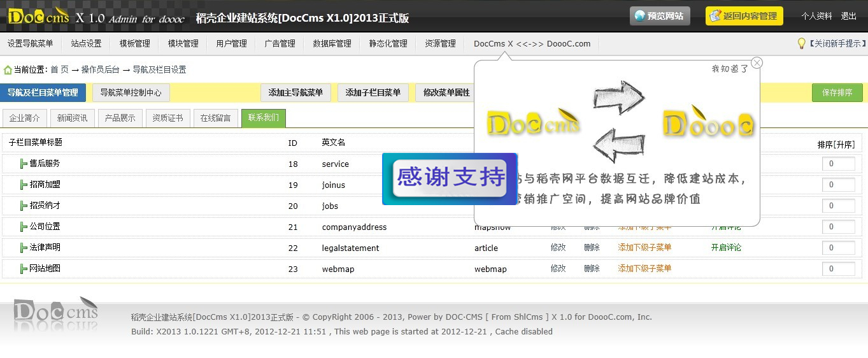This screenshot has height=358, width=868.
Task: Click green tree icon beside 售后服务
Action: 24,164
